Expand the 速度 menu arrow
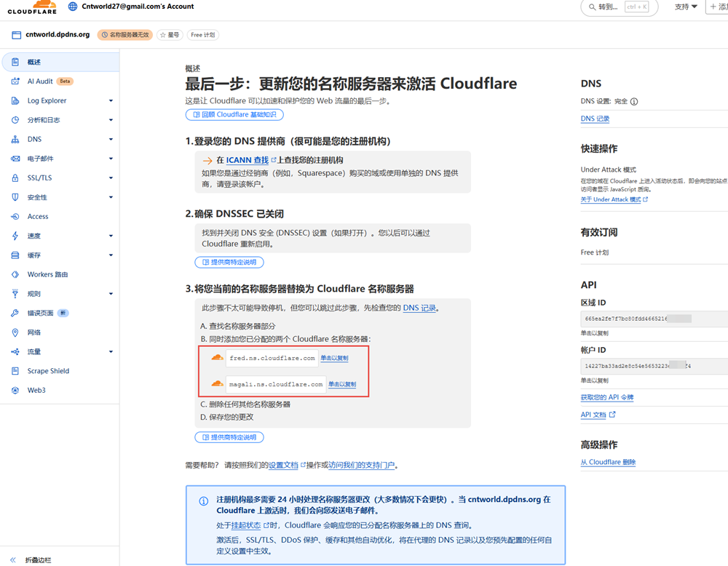 111,236
